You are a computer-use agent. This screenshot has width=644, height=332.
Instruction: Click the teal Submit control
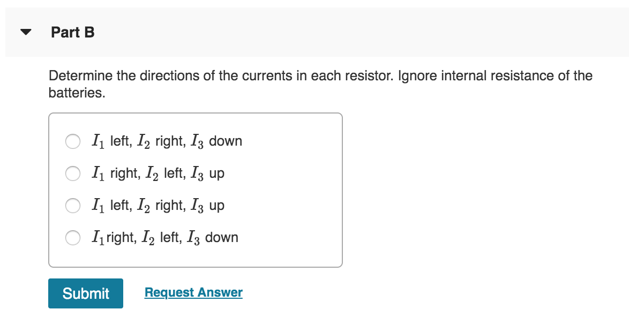point(86,293)
